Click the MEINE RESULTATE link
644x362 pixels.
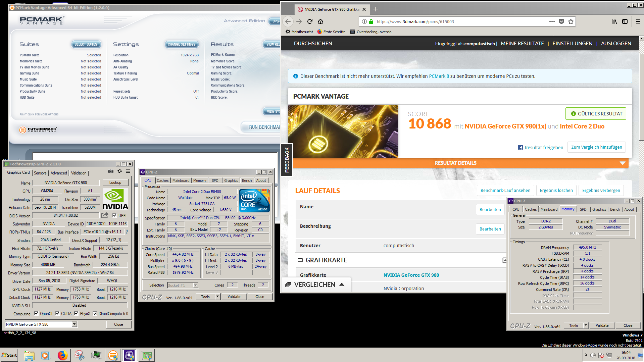click(x=522, y=44)
